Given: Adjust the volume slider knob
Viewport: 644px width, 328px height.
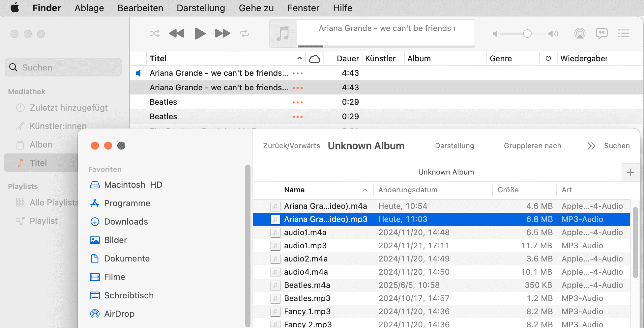Looking at the screenshot, I should 527,34.
